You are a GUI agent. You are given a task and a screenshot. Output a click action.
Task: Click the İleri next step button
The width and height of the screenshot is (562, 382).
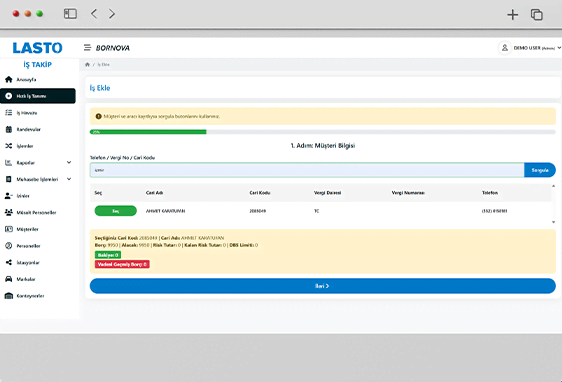pyautogui.click(x=323, y=286)
